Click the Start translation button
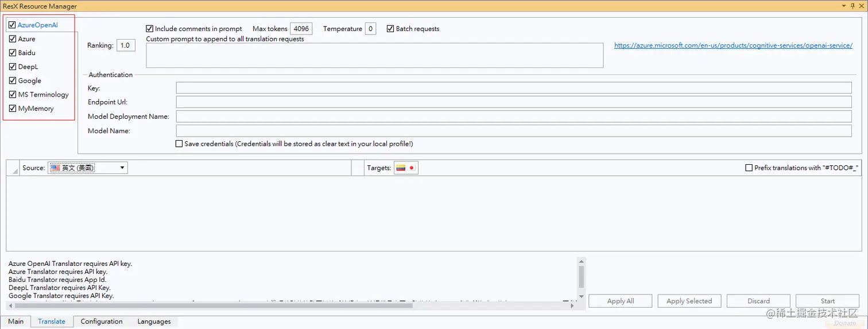The width and height of the screenshot is (868, 329). coord(827,301)
